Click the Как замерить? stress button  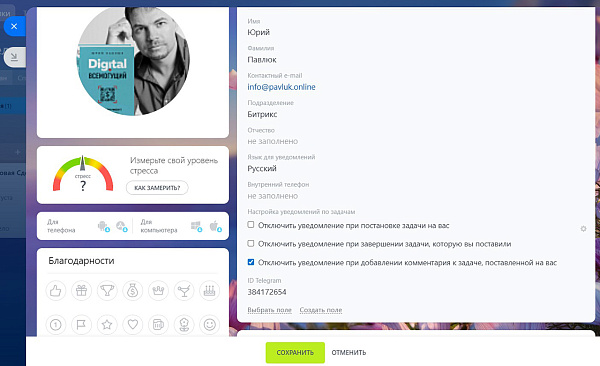tap(157, 188)
